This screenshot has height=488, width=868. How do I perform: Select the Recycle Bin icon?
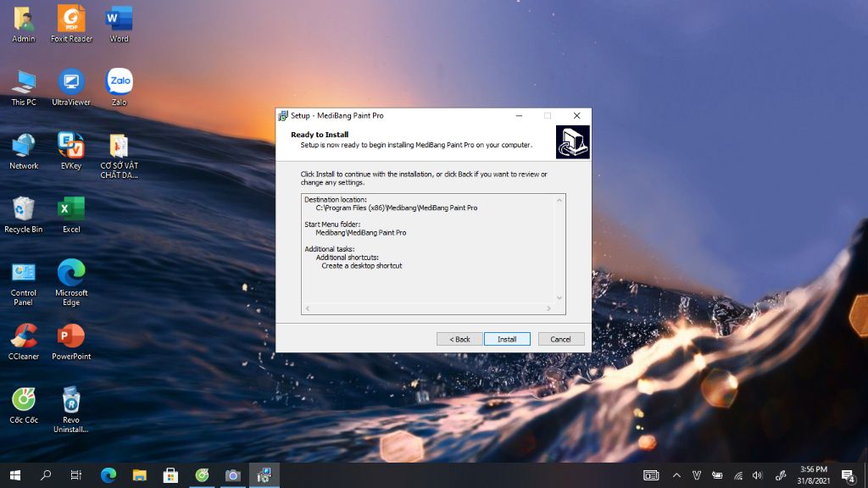[x=23, y=214]
